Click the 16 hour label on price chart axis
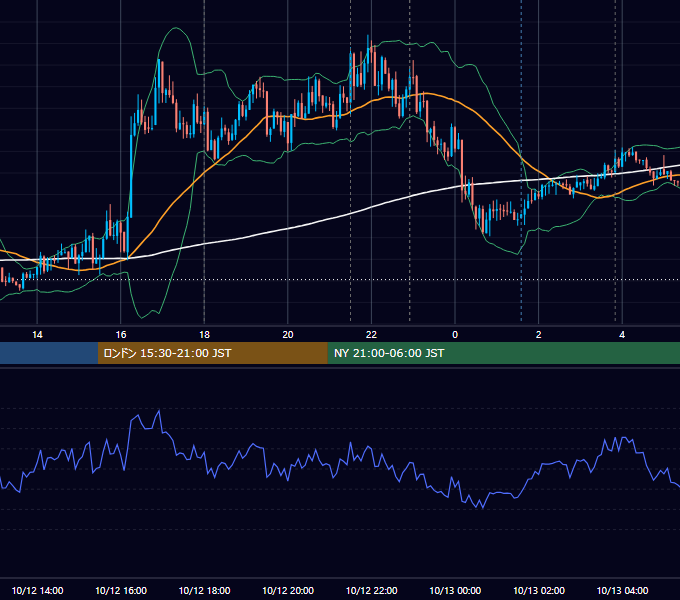 [x=121, y=335]
